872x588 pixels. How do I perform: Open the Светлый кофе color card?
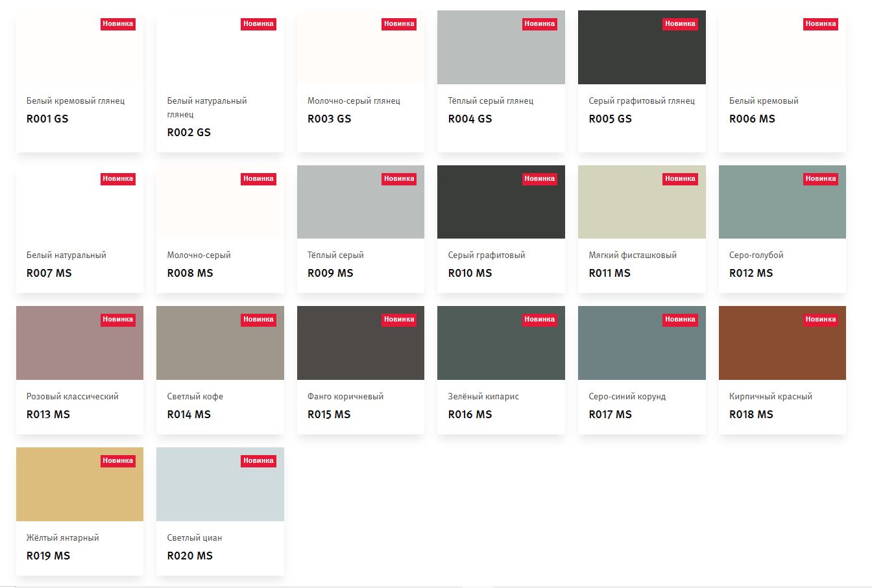coord(220,370)
